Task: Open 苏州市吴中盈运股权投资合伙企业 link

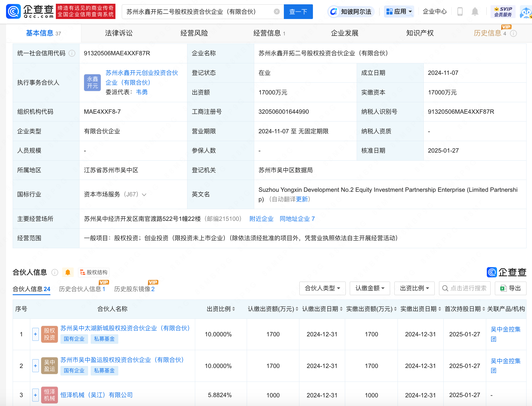Action: point(122,360)
